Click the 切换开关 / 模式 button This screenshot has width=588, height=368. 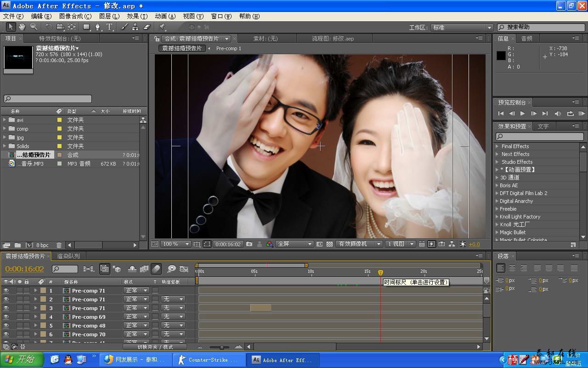coord(155,347)
